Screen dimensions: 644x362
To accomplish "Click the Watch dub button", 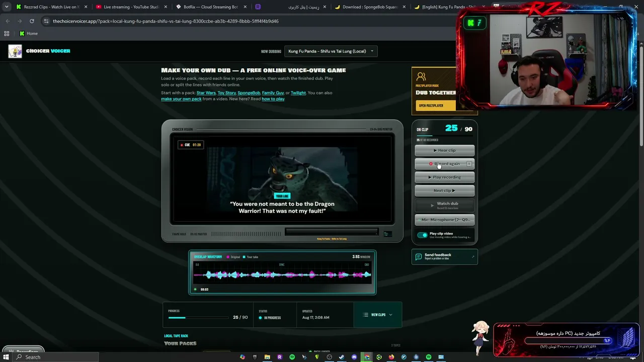I will (445, 205).
